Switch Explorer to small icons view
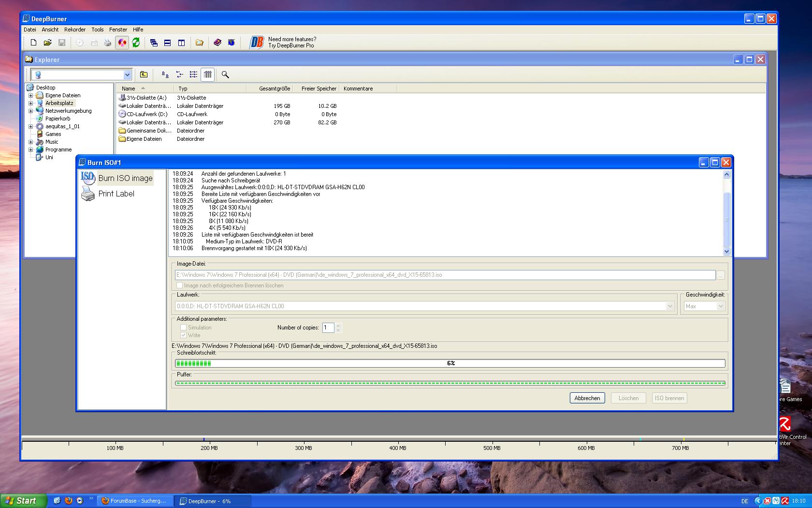Screen dimensions: 812x508 tap(179, 75)
